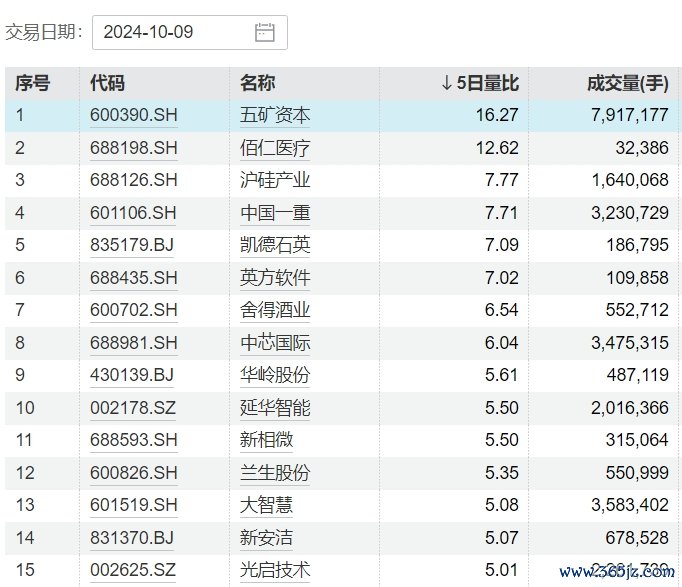
Task: Select the 5.01 volume ratio value
Action: point(502,570)
